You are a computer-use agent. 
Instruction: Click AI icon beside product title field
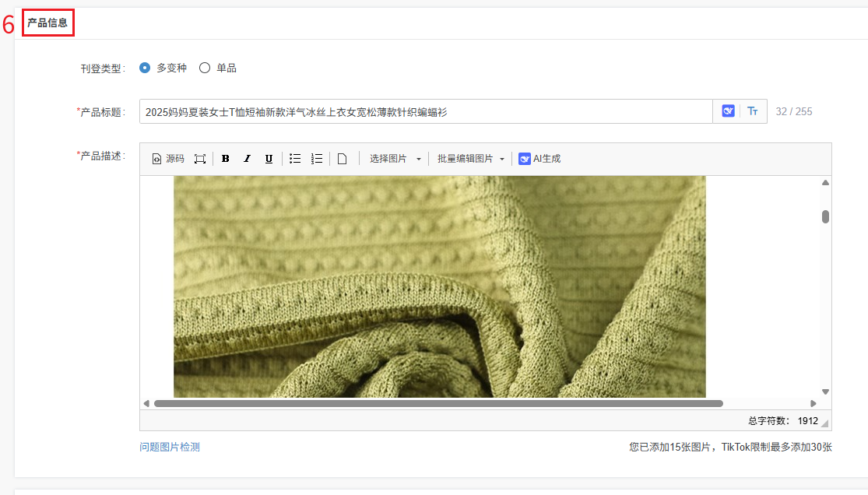tap(728, 111)
